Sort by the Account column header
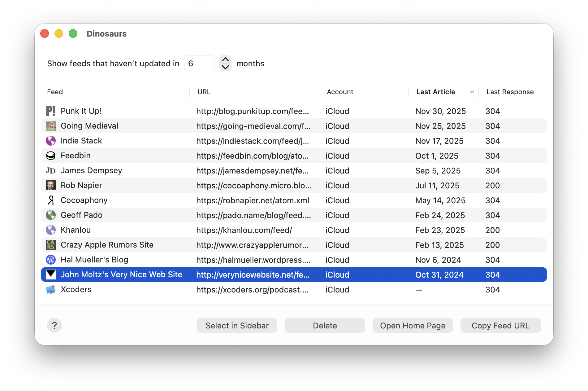 click(340, 92)
